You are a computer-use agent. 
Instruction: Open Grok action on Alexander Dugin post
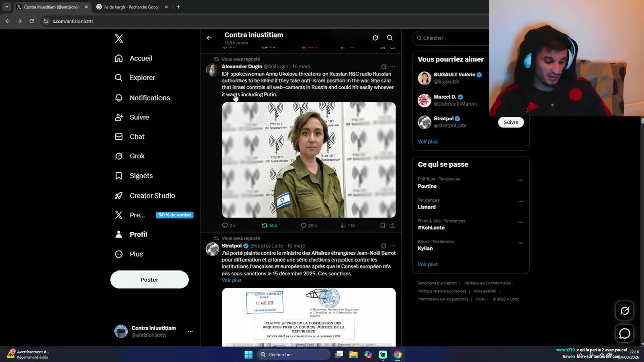pyautogui.click(x=384, y=67)
